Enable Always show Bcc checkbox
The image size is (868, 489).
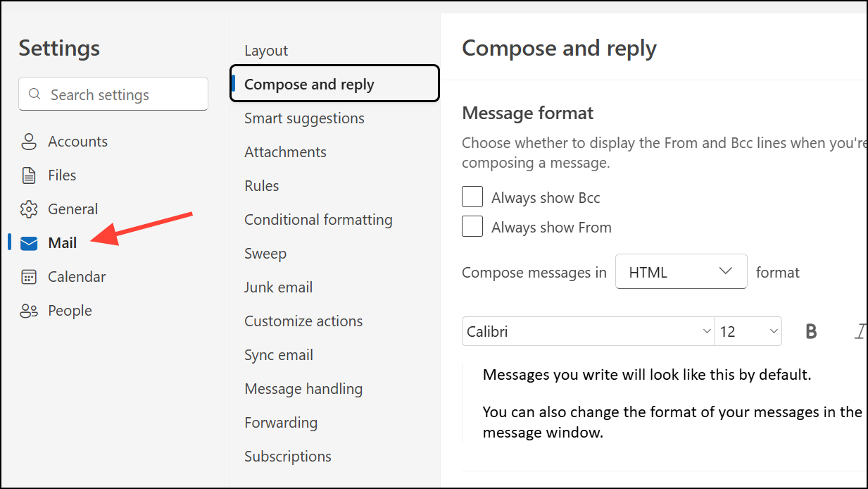(x=472, y=197)
